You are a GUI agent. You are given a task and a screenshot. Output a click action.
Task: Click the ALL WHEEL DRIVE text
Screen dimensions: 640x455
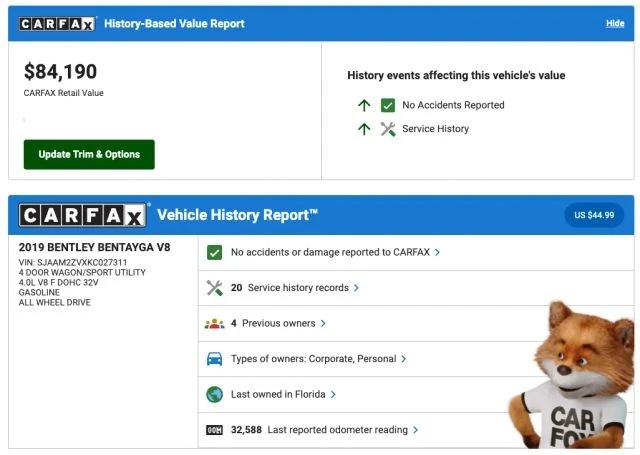click(55, 302)
